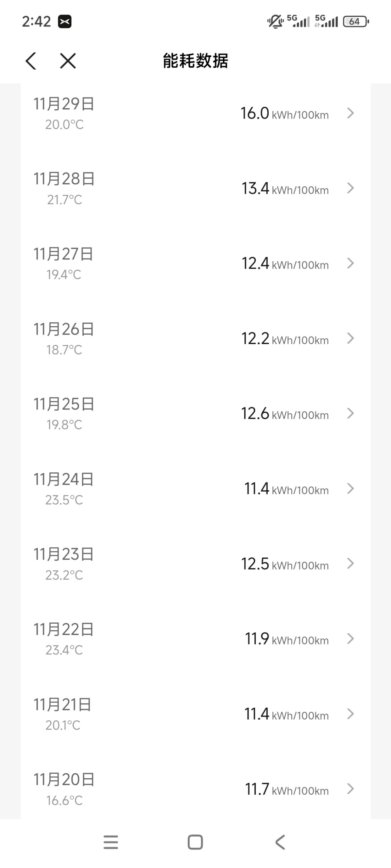Tap the app notification icon in status bar
The width and height of the screenshot is (391, 868).
pos(65,22)
